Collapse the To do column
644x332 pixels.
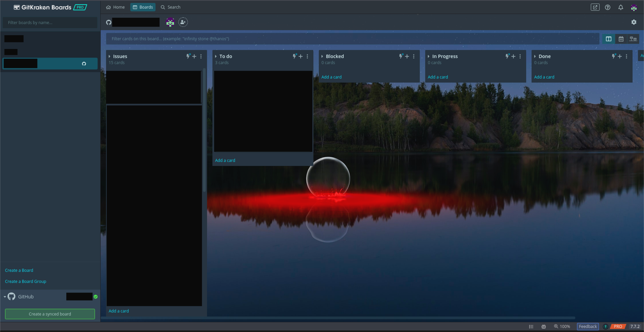coord(216,56)
